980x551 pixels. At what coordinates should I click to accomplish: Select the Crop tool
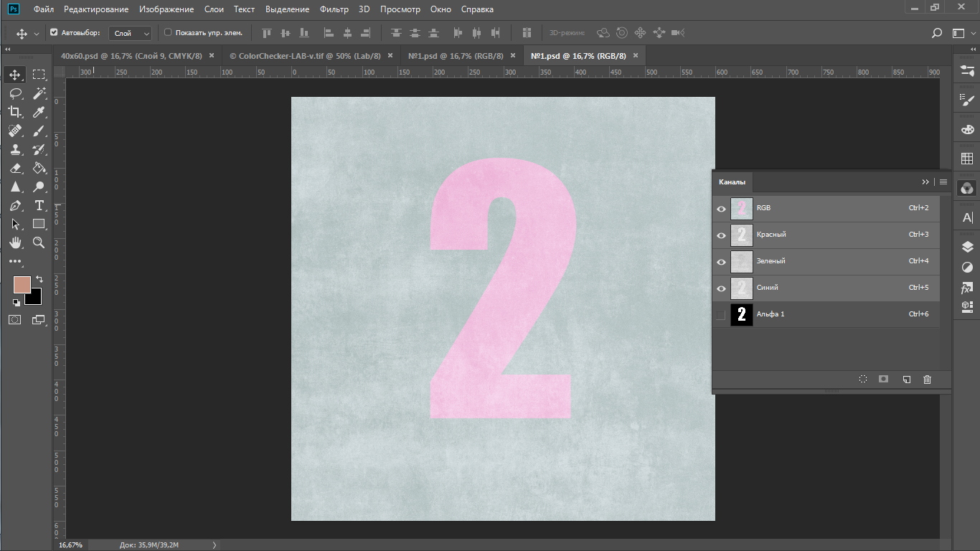pyautogui.click(x=15, y=112)
